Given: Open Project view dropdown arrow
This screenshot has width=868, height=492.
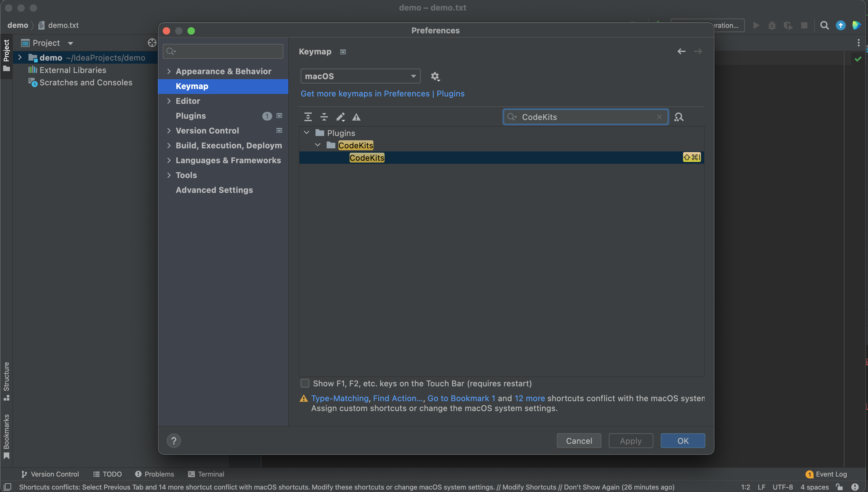Looking at the screenshot, I should (70, 43).
